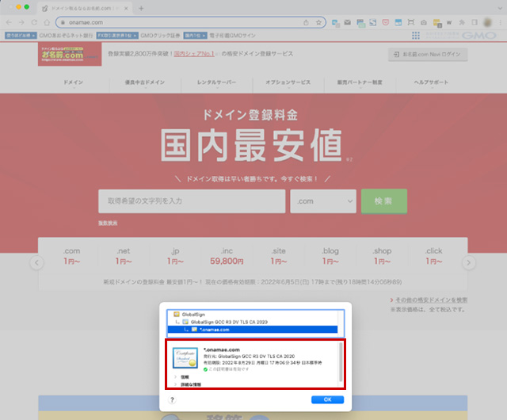Select the *.onamae.com certificate row in tree
Screen dimensions: 507x420
click(x=252, y=330)
